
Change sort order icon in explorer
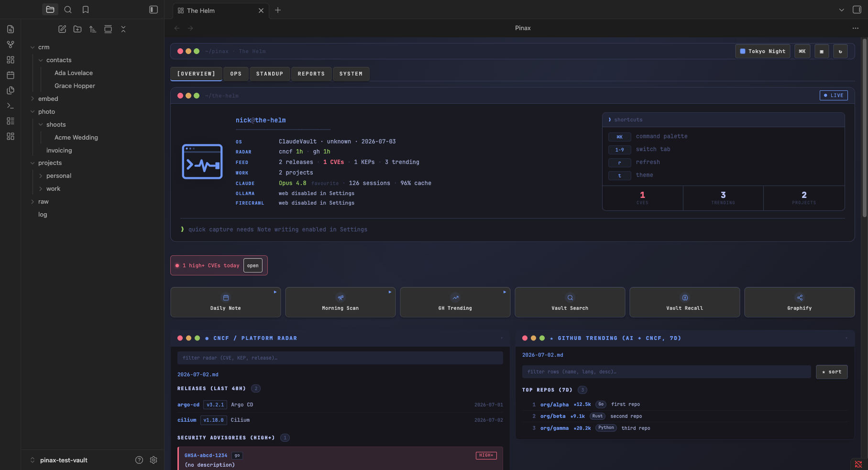93,29
